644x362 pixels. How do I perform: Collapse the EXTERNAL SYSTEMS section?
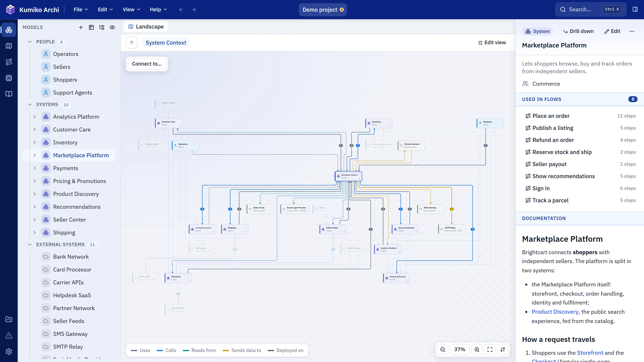pos(30,244)
